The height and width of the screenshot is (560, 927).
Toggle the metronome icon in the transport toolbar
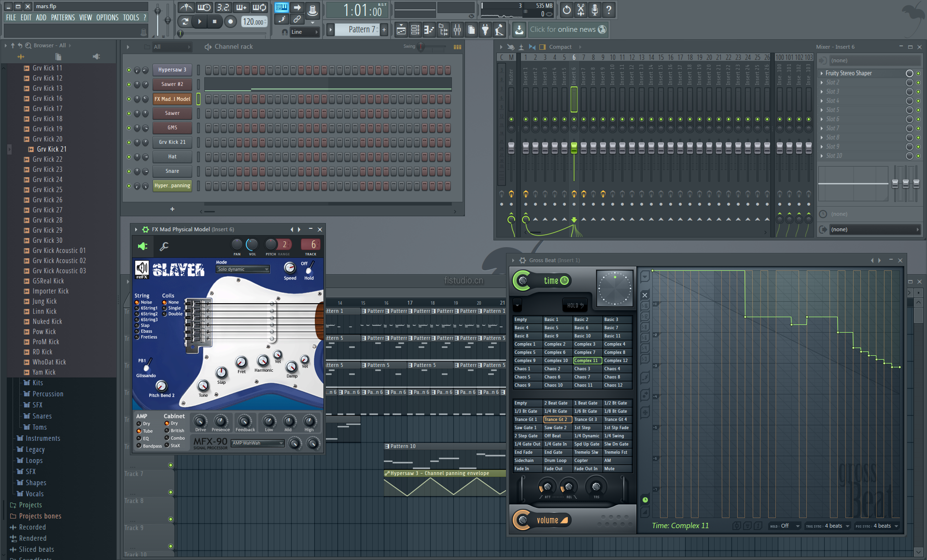[186, 7]
